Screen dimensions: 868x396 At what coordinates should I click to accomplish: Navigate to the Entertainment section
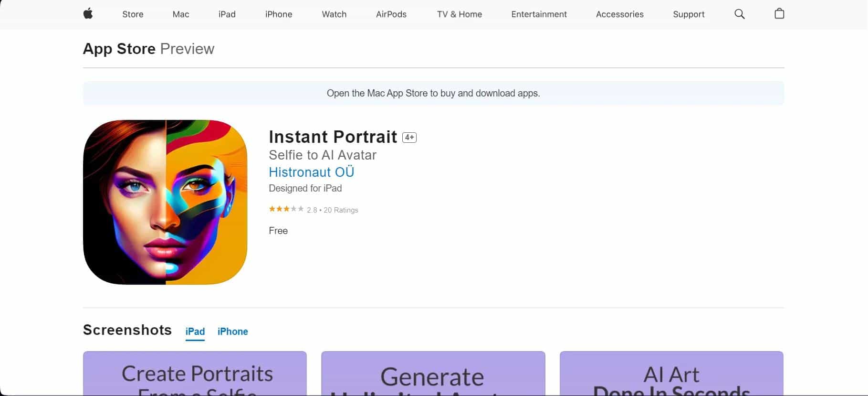pyautogui.click(x=539, y=14)
